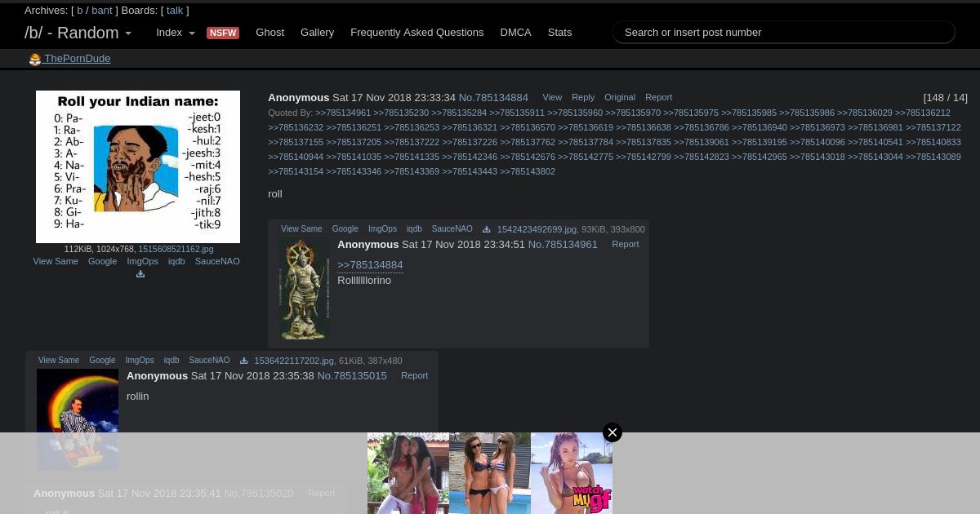Click ImgOps on post 785135015
This screenshot has height=514, width=980.
140,361
